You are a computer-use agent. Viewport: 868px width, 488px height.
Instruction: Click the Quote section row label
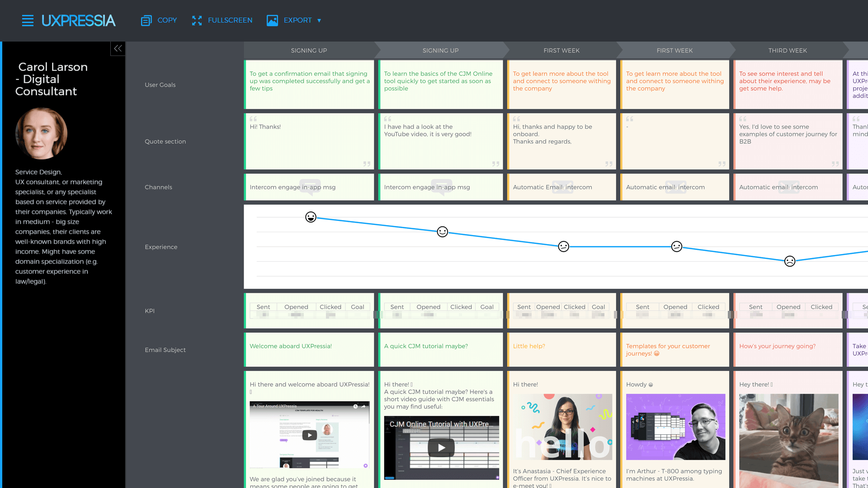(165, 141)
